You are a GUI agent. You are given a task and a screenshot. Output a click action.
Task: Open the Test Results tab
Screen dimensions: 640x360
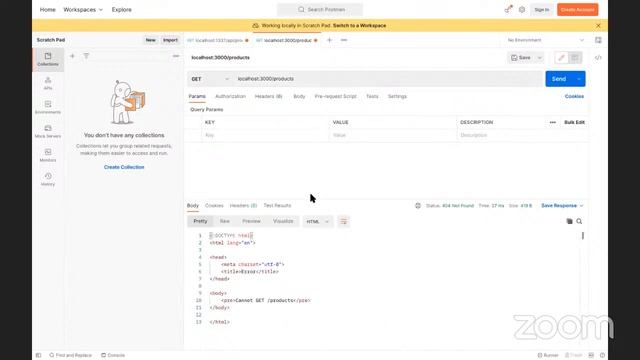click(277, 206)
